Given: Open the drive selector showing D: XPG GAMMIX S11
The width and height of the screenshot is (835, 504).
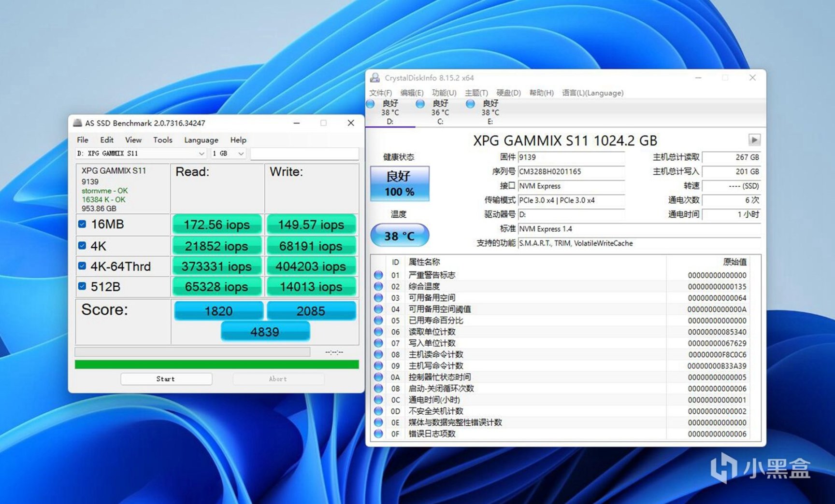Looking at the screenshot, I should point(141,154).
